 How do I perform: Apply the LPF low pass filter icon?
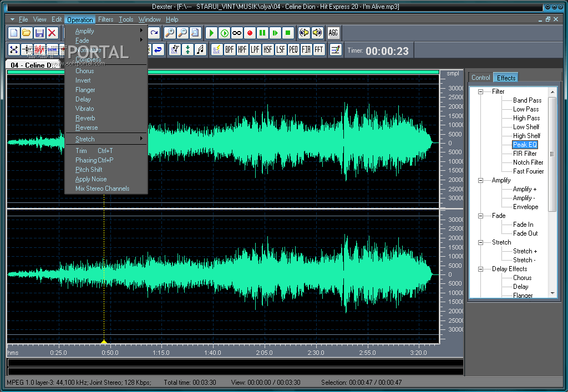(x=255, y=49)
